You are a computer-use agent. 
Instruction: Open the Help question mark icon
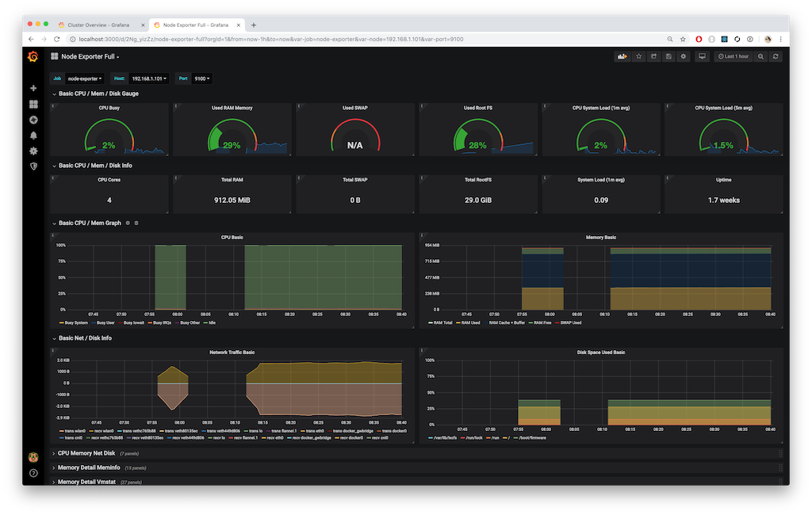(33, 473)
